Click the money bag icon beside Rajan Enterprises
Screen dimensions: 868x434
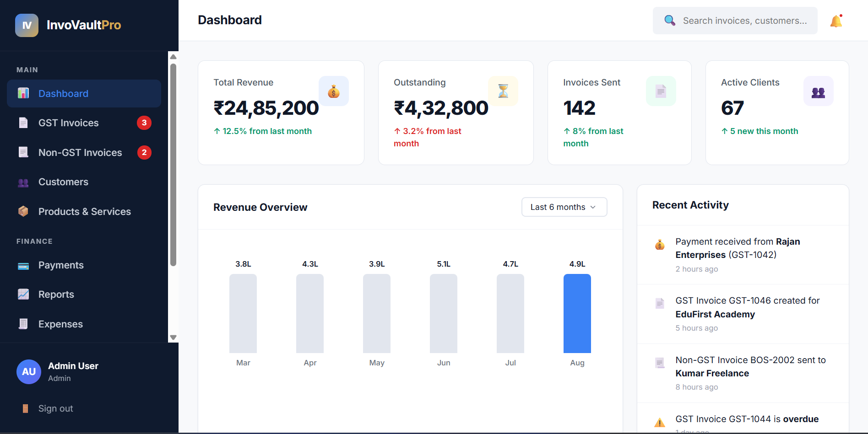coord(660,245)
